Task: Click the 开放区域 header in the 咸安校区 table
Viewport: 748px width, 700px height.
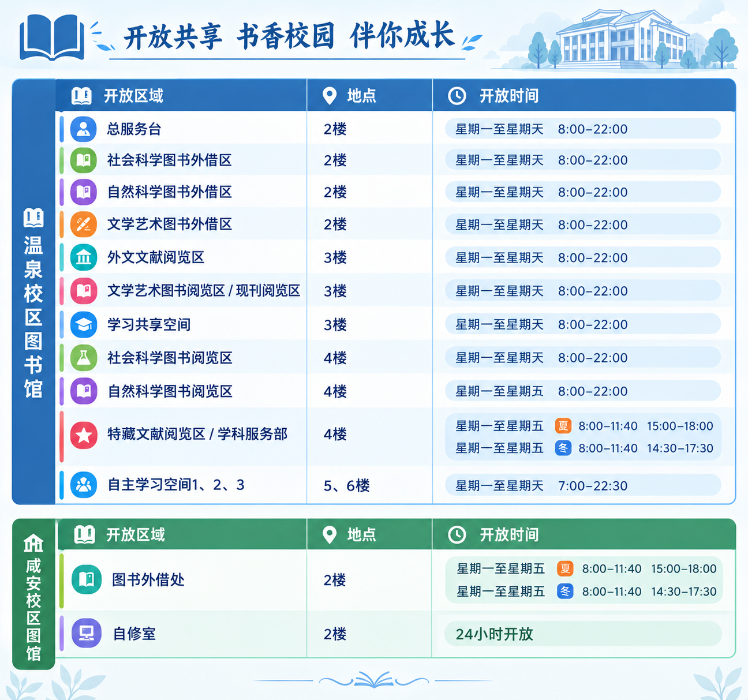Action: pyautogui.click(x=136, y=535)
